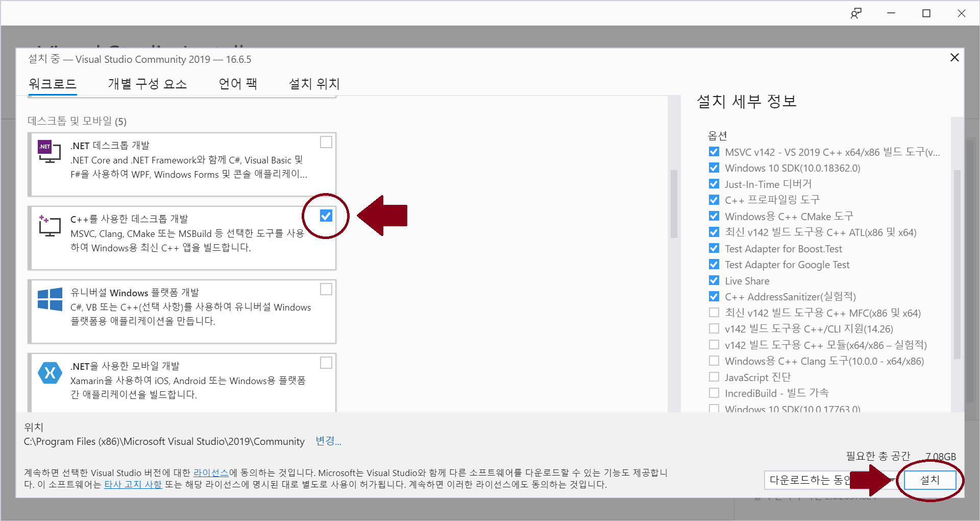Viewport: 980px width, 521px height.
Task: Uncheck C++ 프로파일링 도구 option
Action: [x=714, y=200]
